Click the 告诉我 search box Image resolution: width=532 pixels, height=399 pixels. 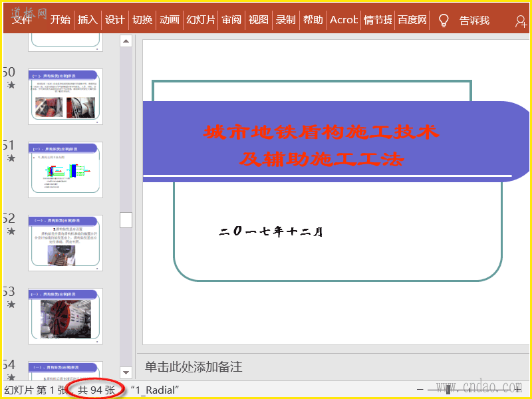pos(474,21)
